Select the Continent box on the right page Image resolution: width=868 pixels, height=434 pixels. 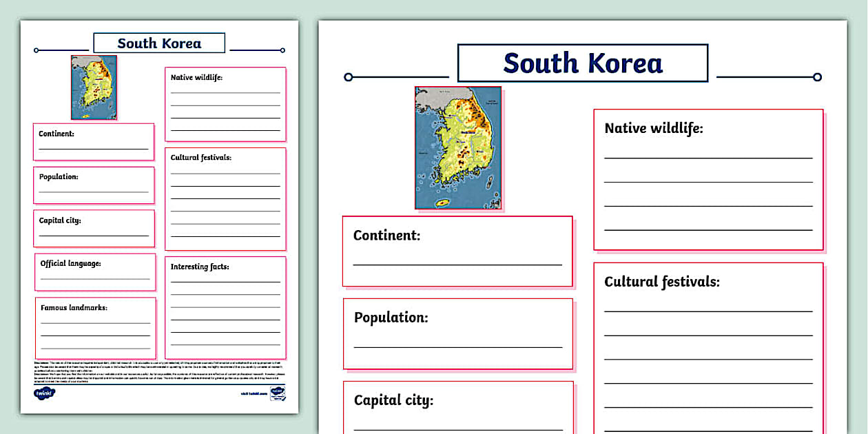[457, 249]
